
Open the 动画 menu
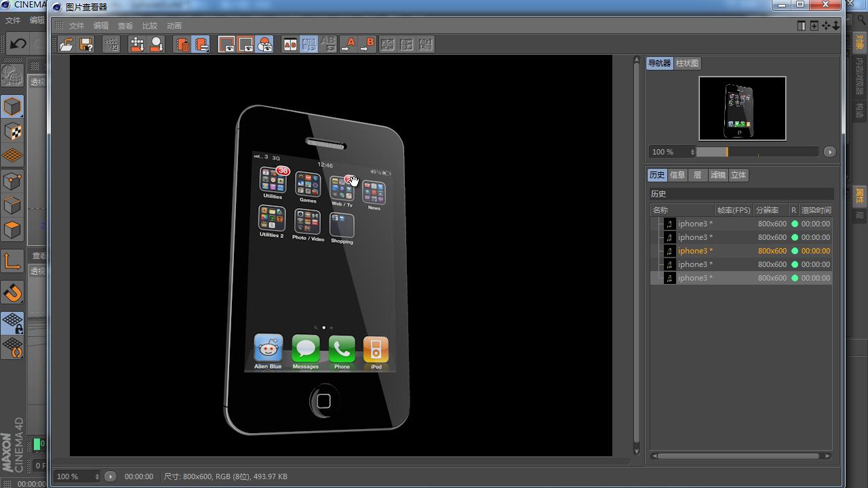(174, 26)
